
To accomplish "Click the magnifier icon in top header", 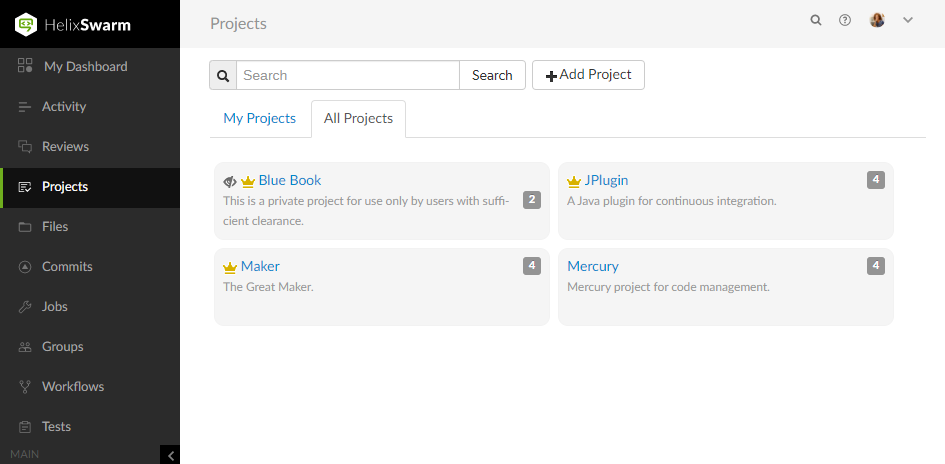I will tap(816, 20).
